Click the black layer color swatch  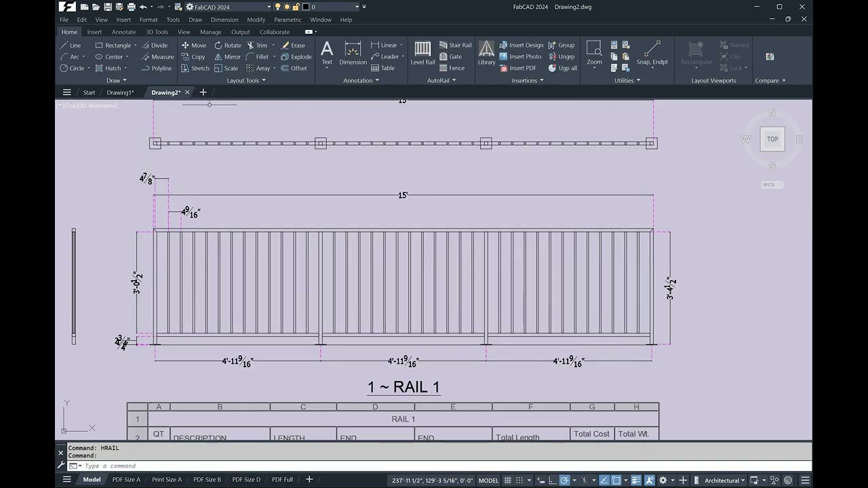coord(307,7)
